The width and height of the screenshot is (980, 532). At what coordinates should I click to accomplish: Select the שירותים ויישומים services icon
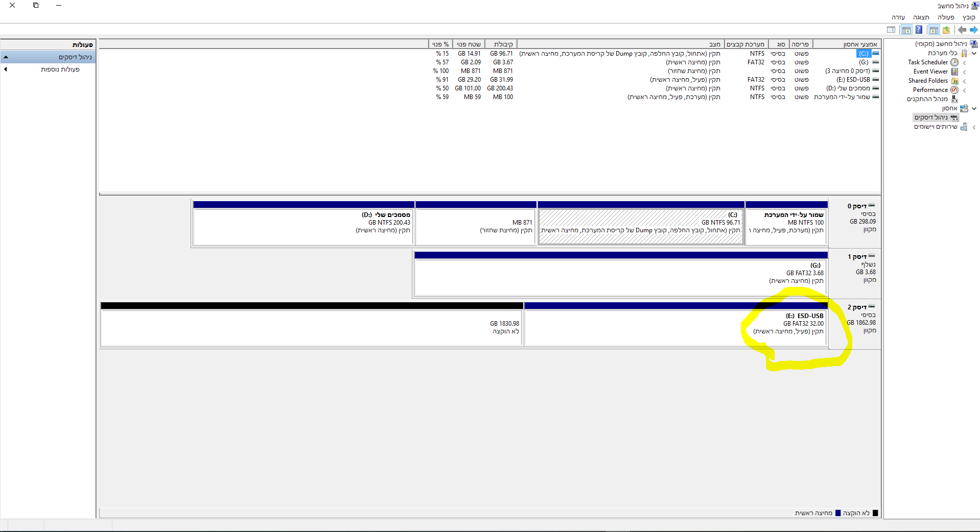[x=964, y=127]
